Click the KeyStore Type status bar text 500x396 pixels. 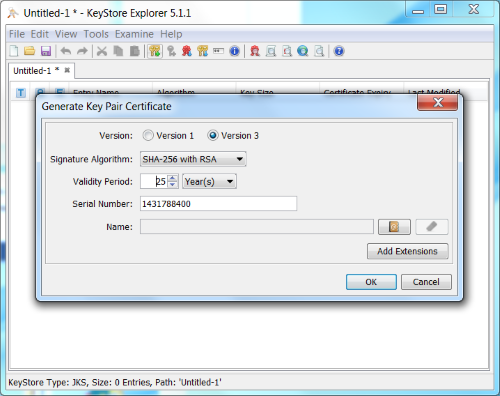coord(115,382)
